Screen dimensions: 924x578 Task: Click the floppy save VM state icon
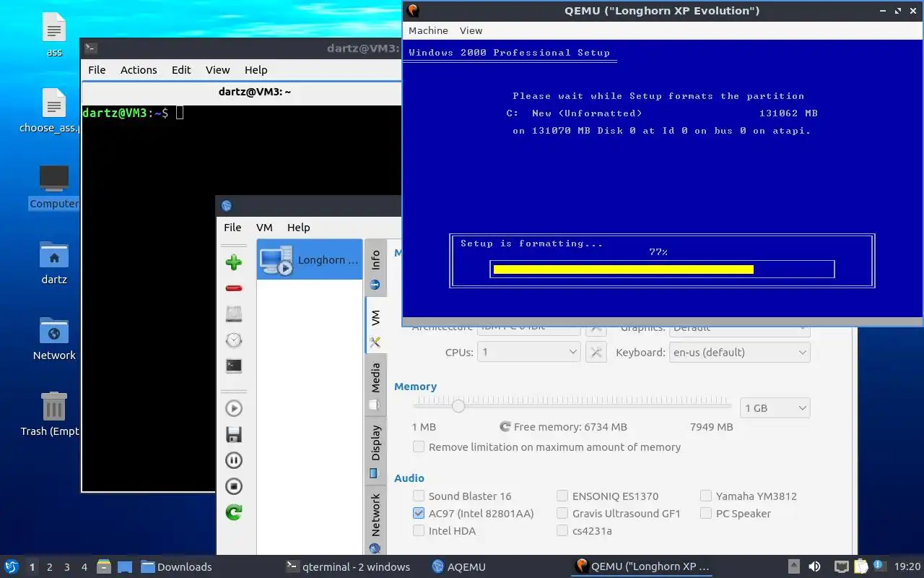pyautogui.click(x=233, y=434)
